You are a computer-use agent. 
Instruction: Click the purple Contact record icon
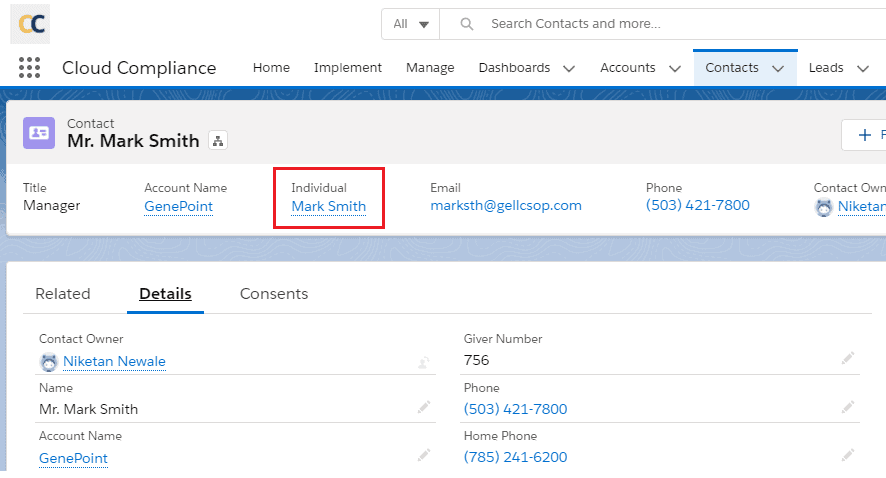[x=39, y=132]
